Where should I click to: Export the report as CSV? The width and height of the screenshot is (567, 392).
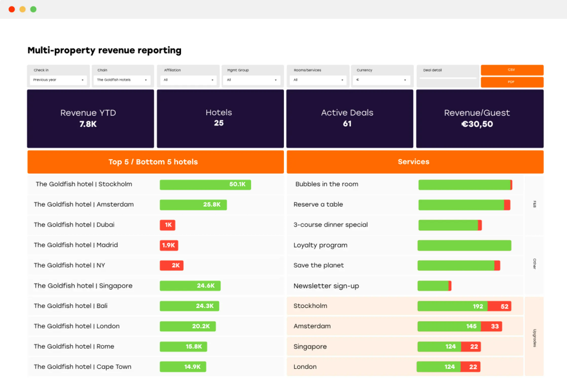pos(512,70)
